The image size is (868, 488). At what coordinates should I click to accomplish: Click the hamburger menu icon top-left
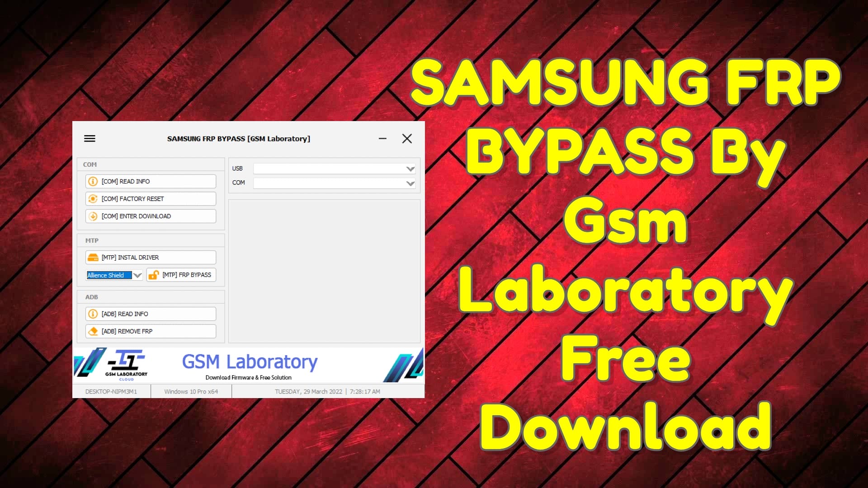90,138
